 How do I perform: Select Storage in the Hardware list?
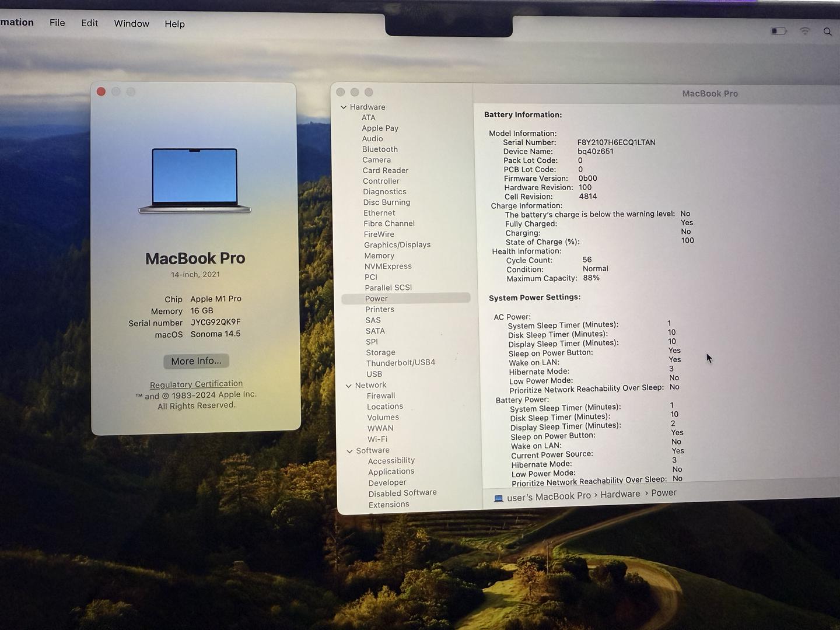(x=380, y=352)
